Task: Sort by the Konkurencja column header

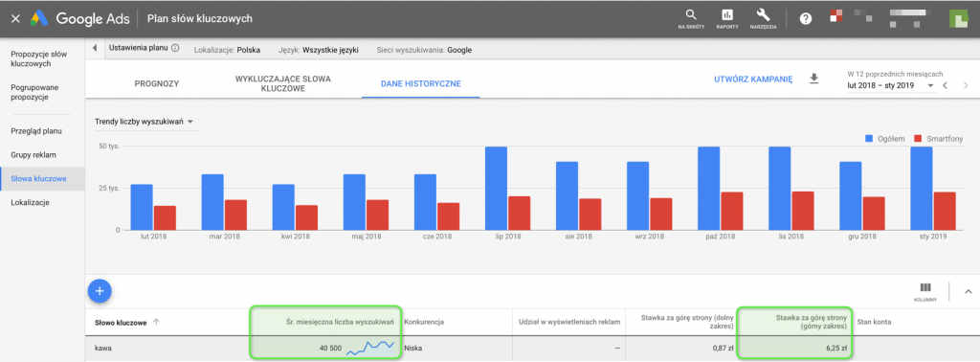Action: 424,322
